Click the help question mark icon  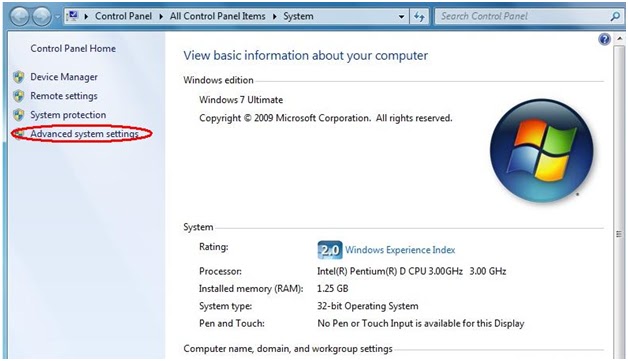[604, 39]
